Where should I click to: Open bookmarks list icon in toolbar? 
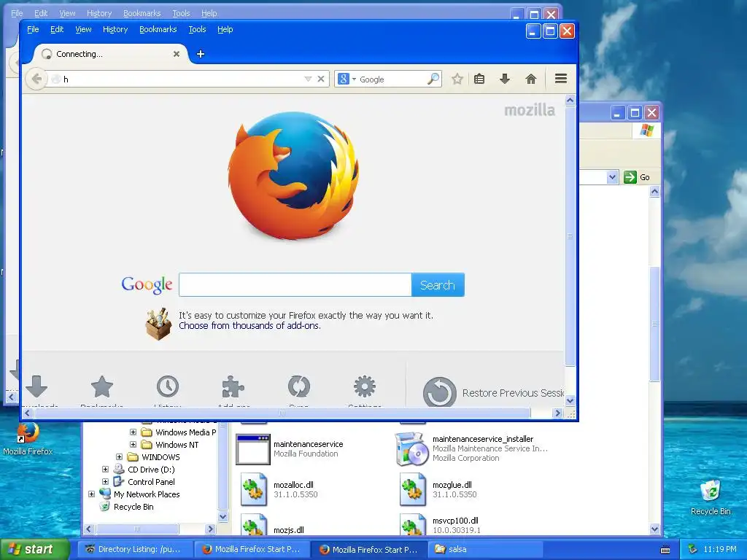[x=479, y=79]
